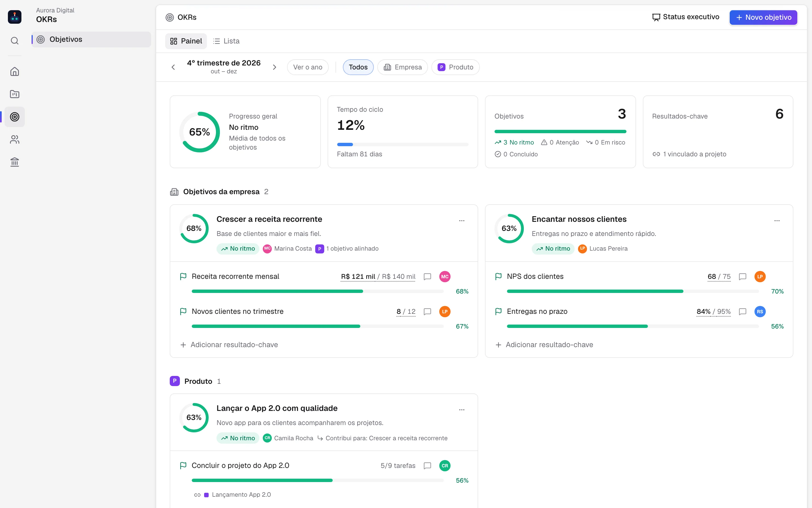Click 1 vinculado a projeto text

pyautogui.click(x=689, y=154)
